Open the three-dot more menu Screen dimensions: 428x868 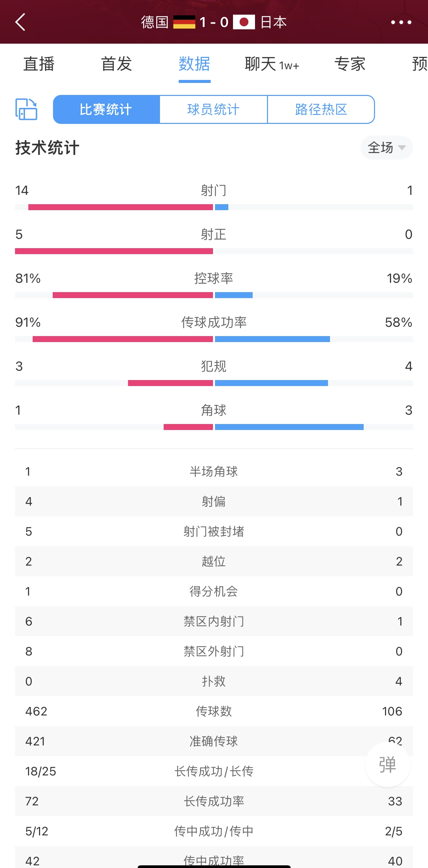tap(401, 22)
